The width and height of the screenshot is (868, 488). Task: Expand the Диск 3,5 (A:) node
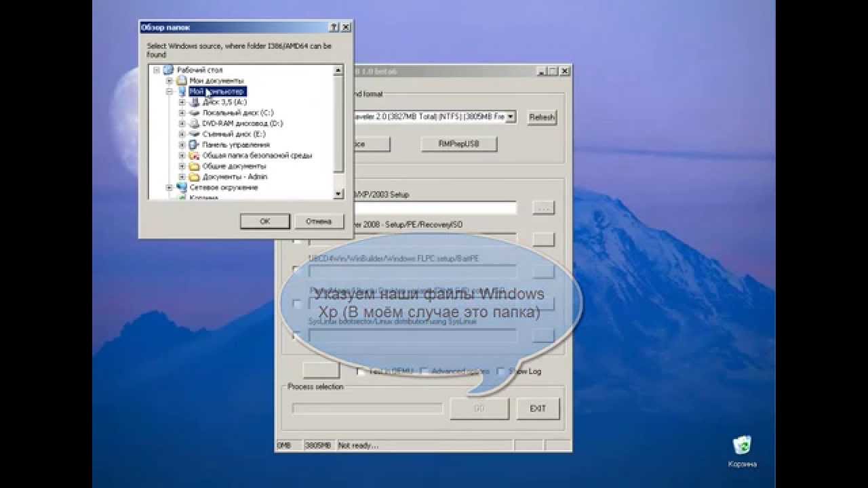tap(182, 102)
